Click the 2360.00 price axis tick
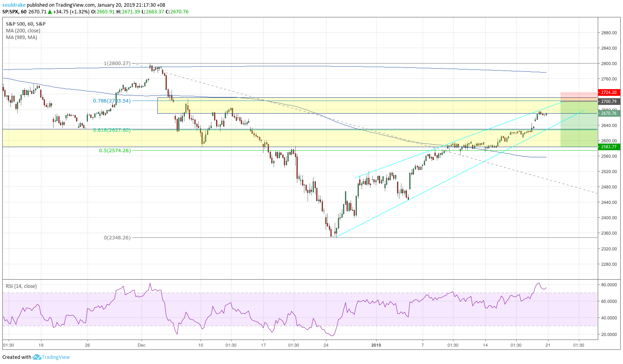Image resolution: width=623 pixels, height=364 pixels. (609, 233)
